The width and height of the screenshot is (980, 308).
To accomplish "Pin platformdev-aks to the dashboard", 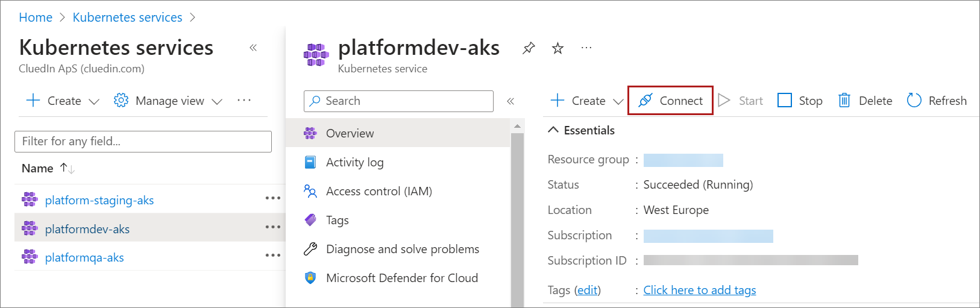I will [529, 48].
